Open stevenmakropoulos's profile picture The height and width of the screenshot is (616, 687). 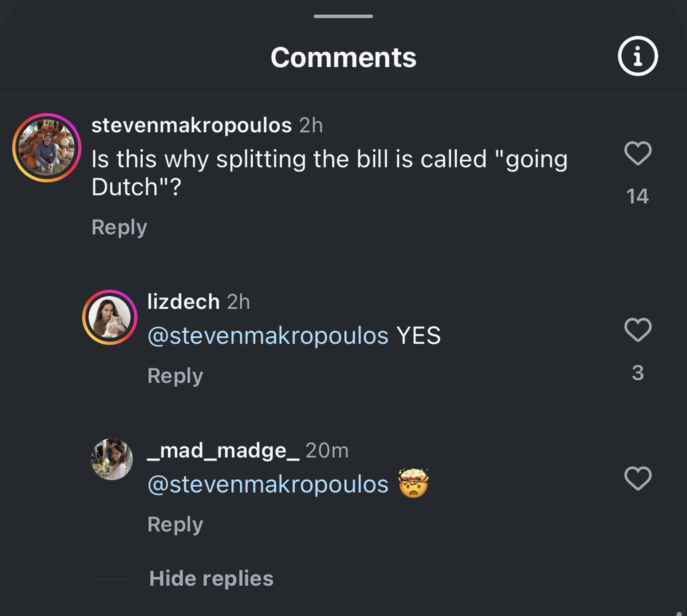click(47, 148)
